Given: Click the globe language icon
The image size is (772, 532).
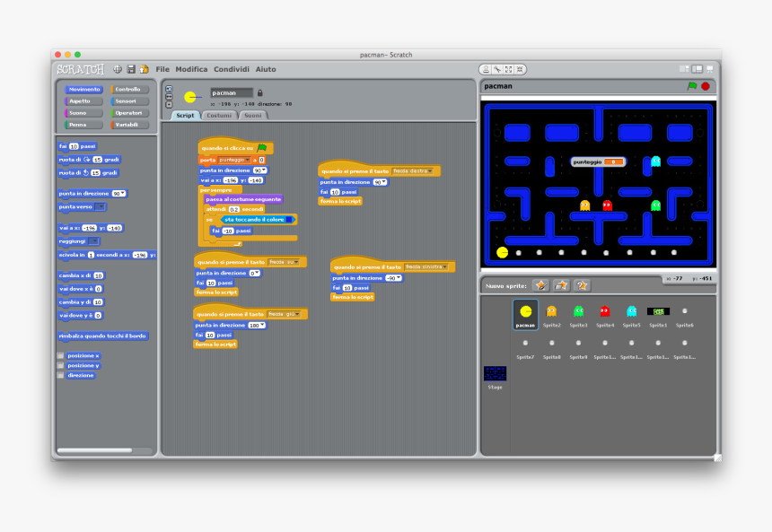Looking at the screenshot, I should pos(118,69).
